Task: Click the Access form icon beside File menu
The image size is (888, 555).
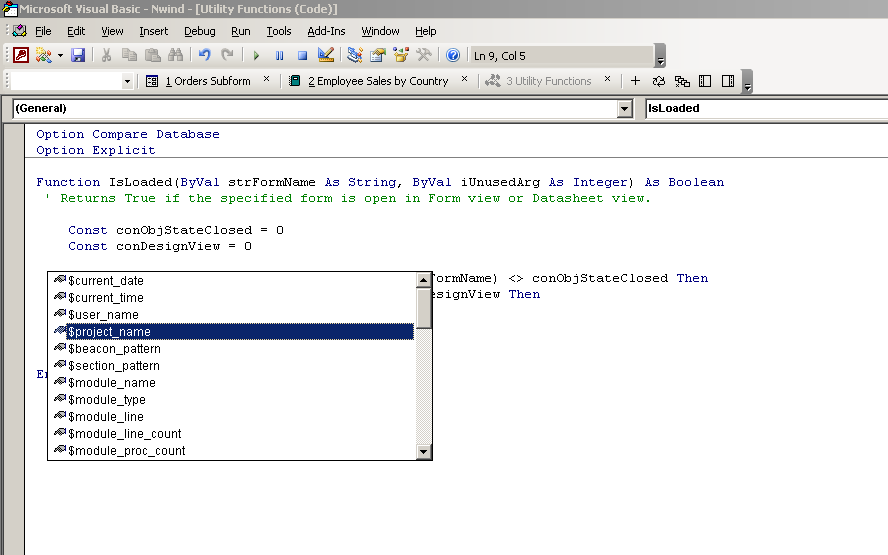Action: (20, 31)
